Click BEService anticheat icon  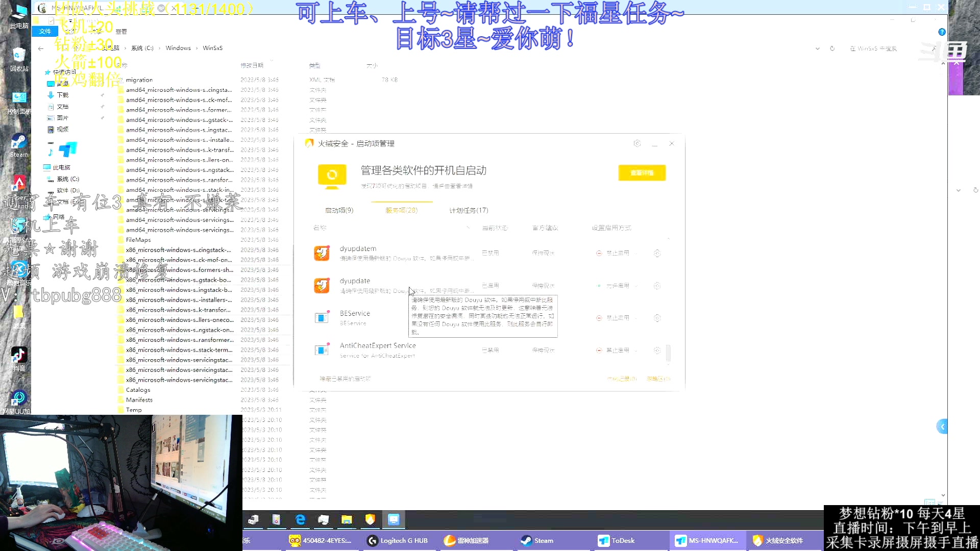(321, 317)
